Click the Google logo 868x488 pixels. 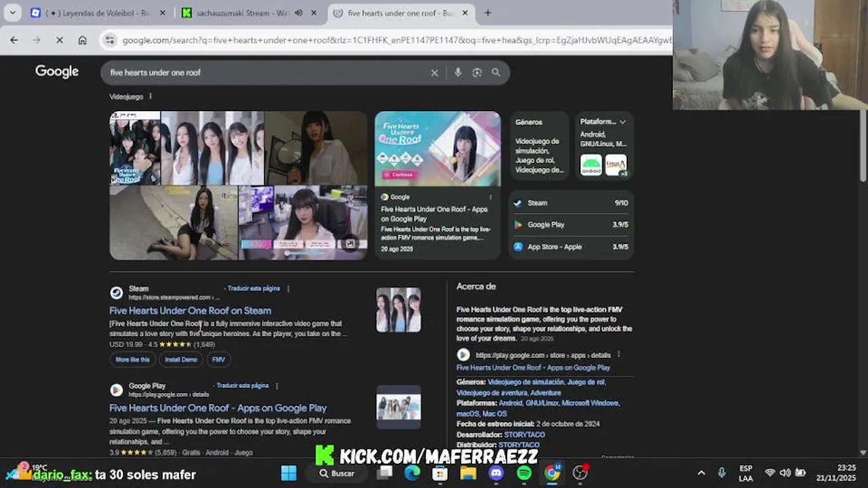click(x=57, y=71)
